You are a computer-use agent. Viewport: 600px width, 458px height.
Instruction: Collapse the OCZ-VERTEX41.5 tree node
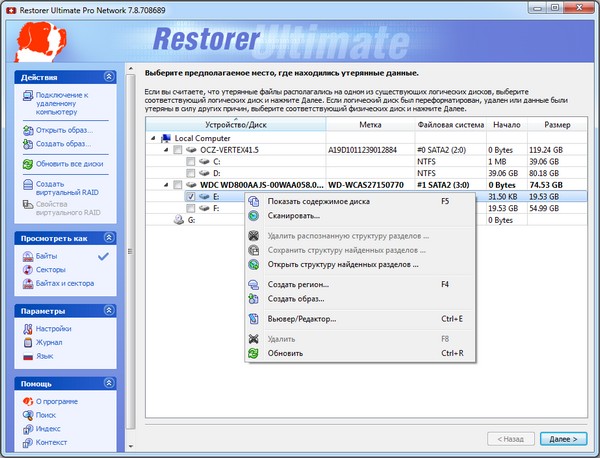(x=166, y=150)
